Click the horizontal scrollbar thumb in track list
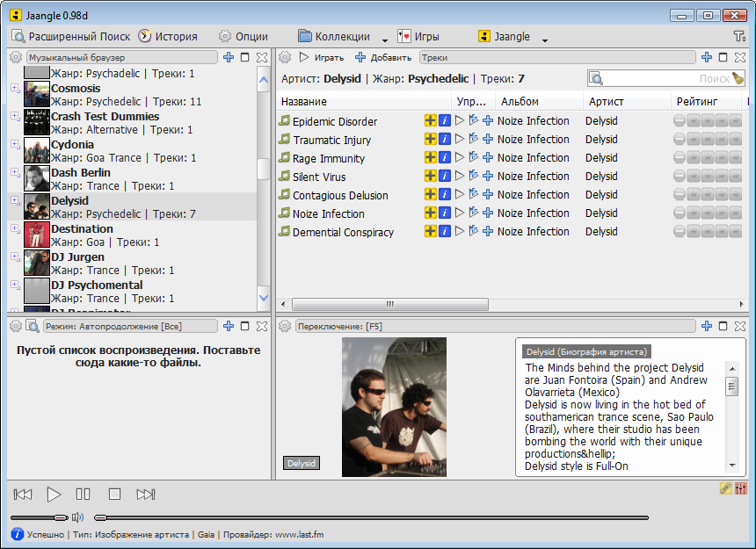 [390, 304]
